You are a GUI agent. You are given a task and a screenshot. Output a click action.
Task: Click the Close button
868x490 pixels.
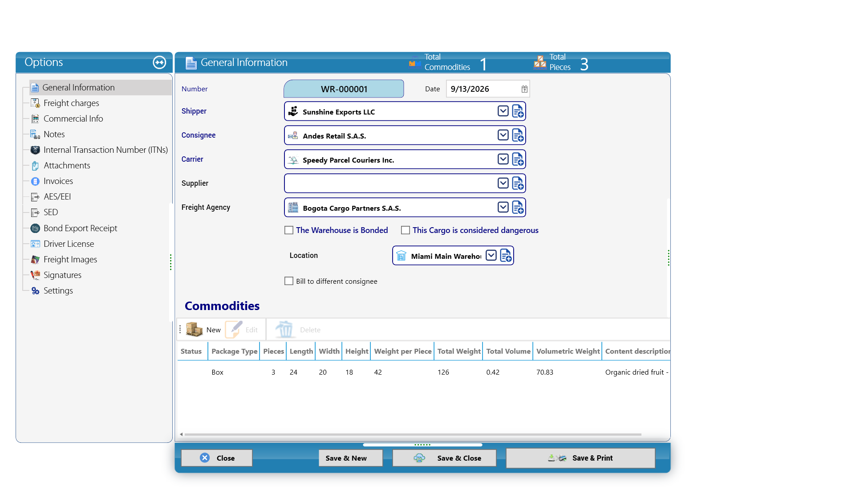click(217, 458)
